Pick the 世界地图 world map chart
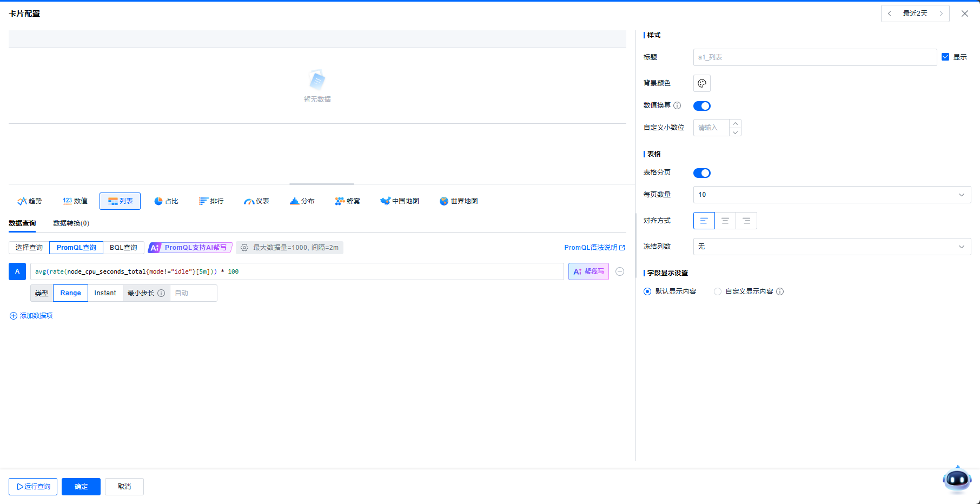This screenshot has width=980, height=504. click(459, 201)
